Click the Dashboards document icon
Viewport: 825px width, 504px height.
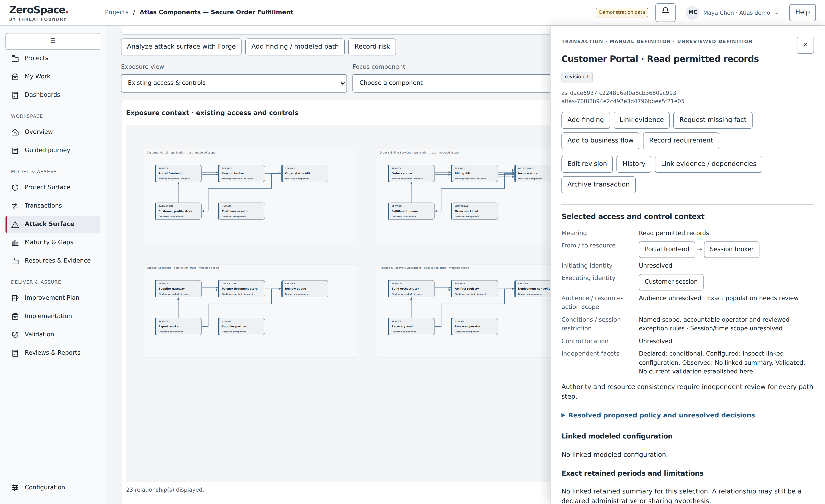click(x=15, y=95)
